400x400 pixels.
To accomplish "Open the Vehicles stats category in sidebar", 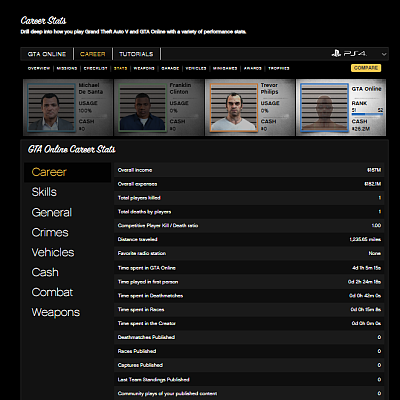I will (53, 252).
